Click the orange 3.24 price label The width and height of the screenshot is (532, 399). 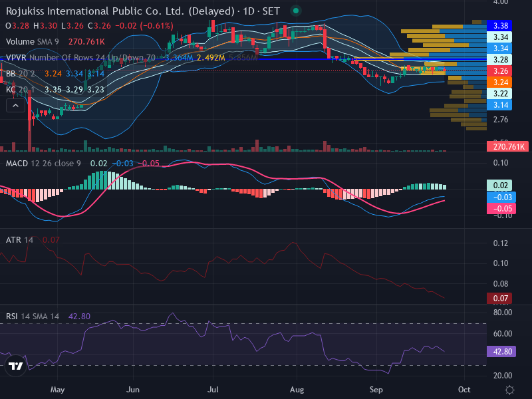click(499, 82)
